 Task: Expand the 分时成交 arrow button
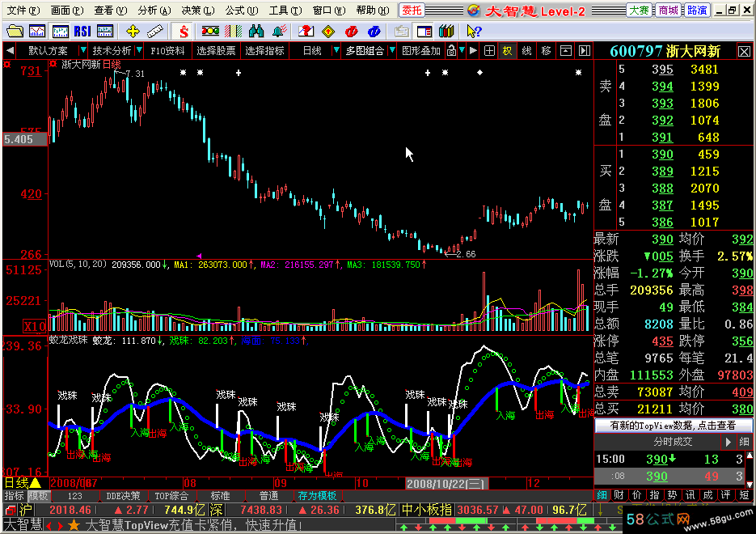728,442
